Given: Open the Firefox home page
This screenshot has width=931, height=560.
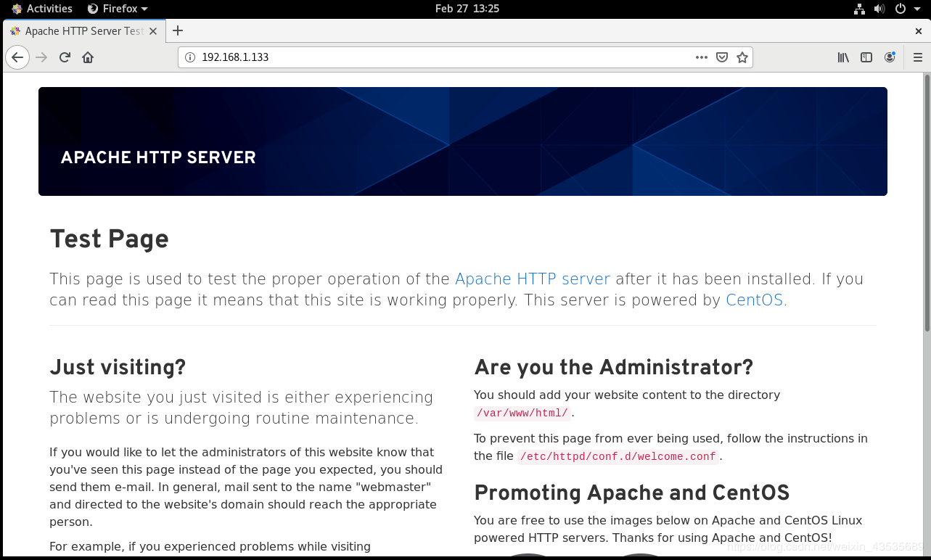Looking at the screenshot, I should [x=88, y=57].
